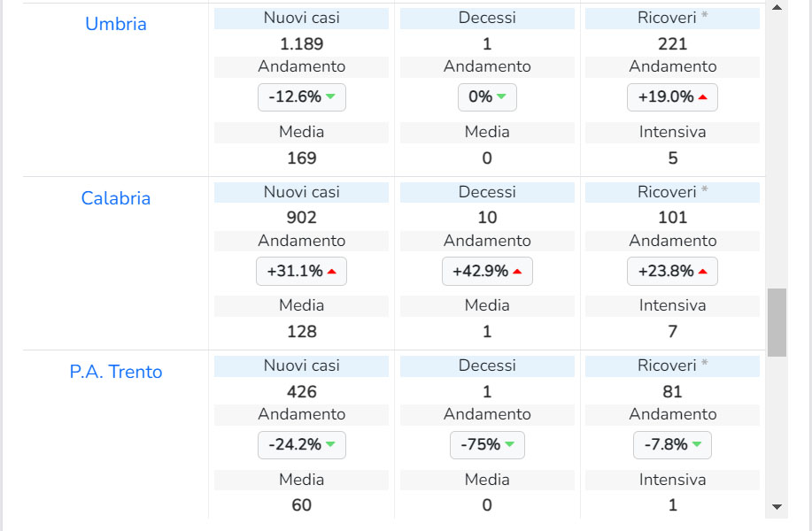Viewport: 812px width, 531px height.
Task: Click Calabria hospitalizations +23.8% trend badge
Action: click(672, 272)
